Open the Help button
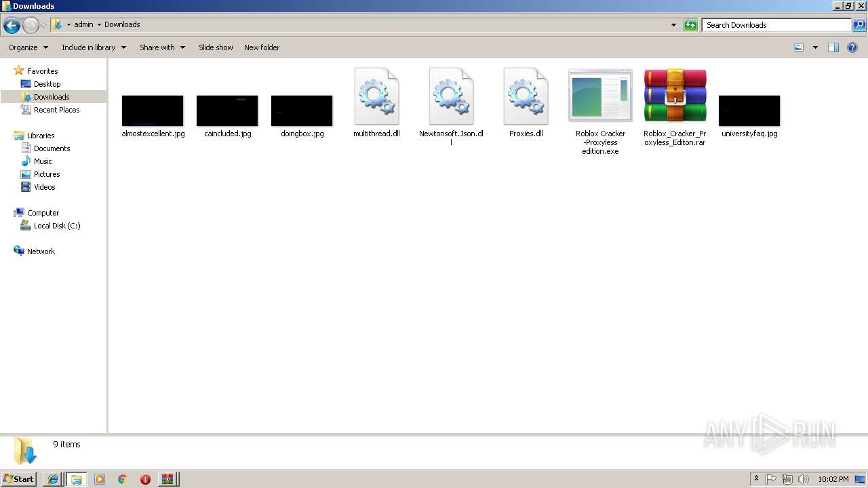Viewport: 868px width, 488px height. (852, 47)
